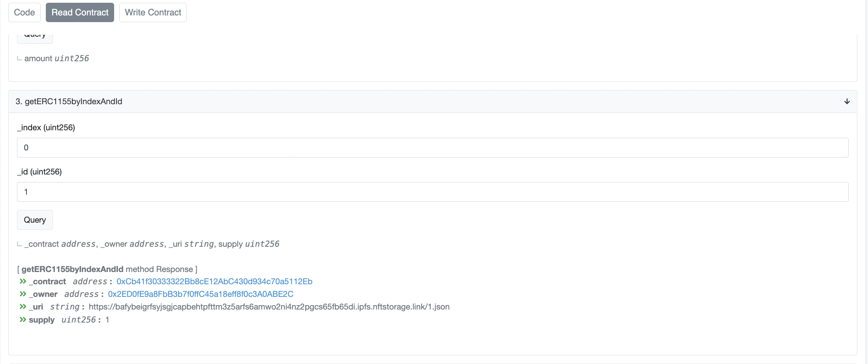Open the _contract address link 0xCb41f3

(214, 281)
